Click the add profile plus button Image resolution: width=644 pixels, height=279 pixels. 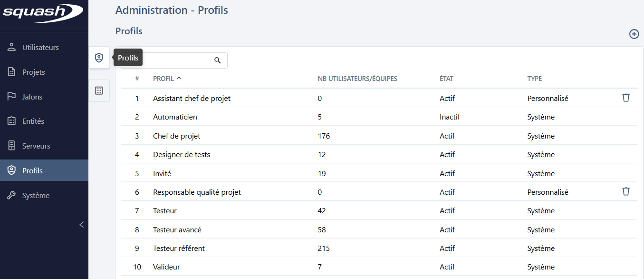coord(634,34)
